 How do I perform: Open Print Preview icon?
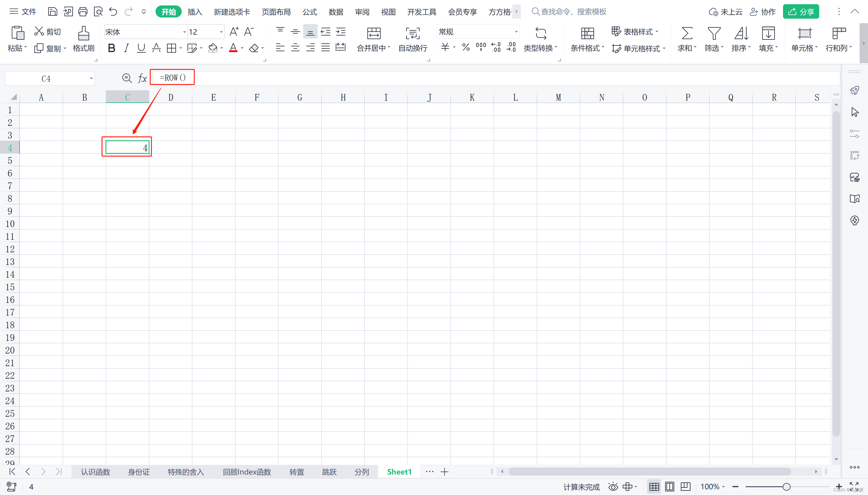tap(98, 11)
